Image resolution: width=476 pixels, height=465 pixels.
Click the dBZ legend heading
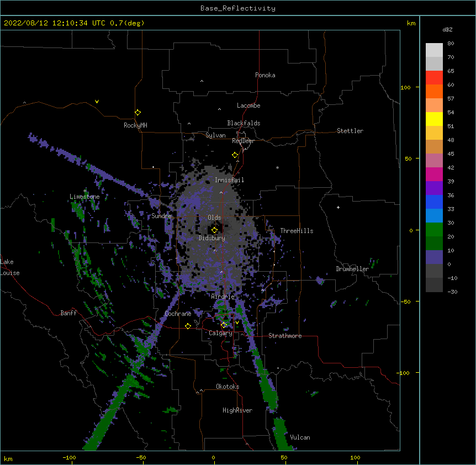(447, 30)
